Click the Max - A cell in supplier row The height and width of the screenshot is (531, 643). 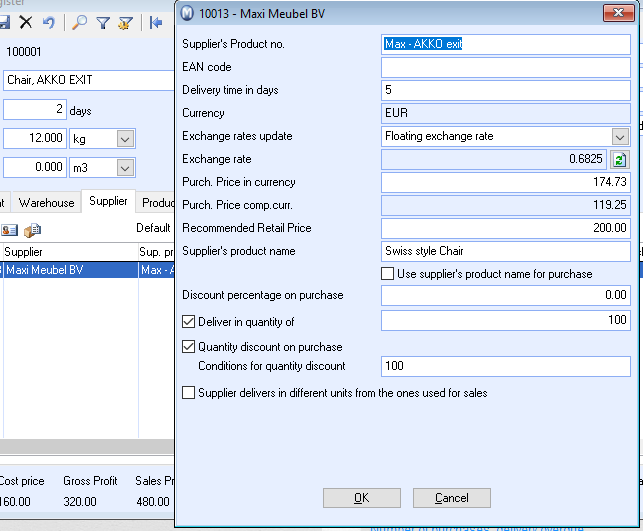coord(157,270)
